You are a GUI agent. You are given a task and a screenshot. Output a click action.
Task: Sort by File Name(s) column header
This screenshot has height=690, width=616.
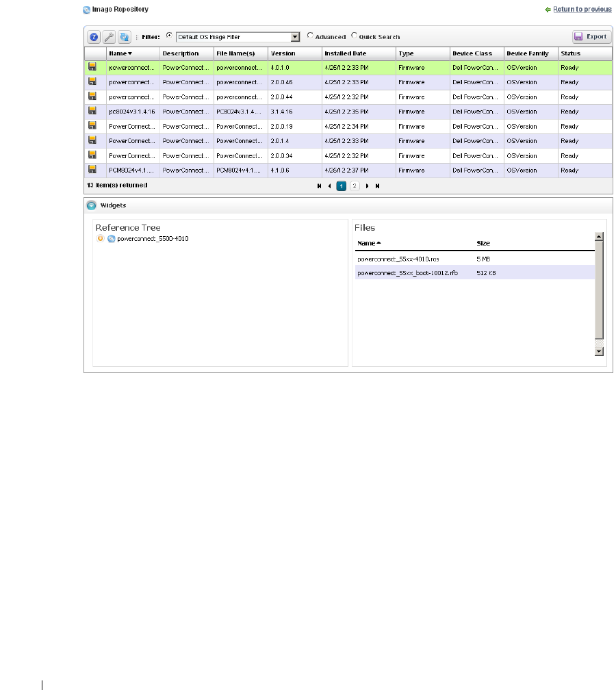[235, 53]
